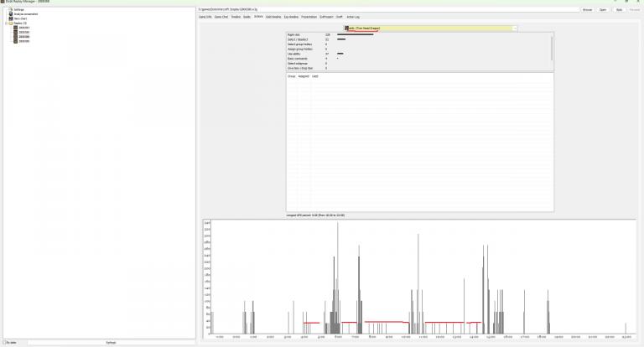This screenshot has height=347, width=644.
Task: Click the Refresh button below the tree
Action: tap(111, 343)
